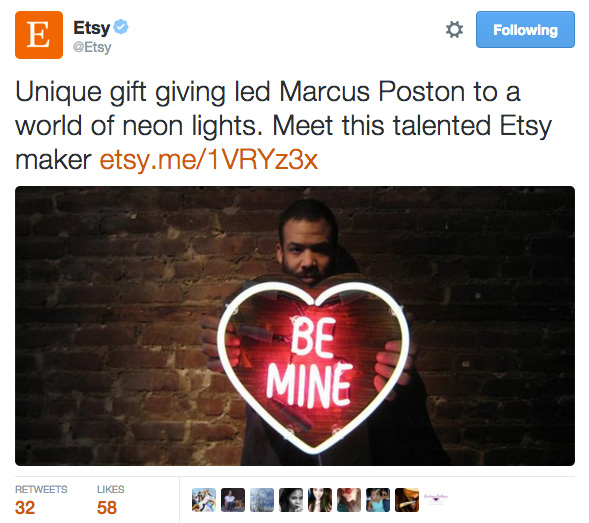Viewport: 589px width, 523px height.
Task: Click the unicorn rainbow liker avatar
Action: [x=204, y=500]
